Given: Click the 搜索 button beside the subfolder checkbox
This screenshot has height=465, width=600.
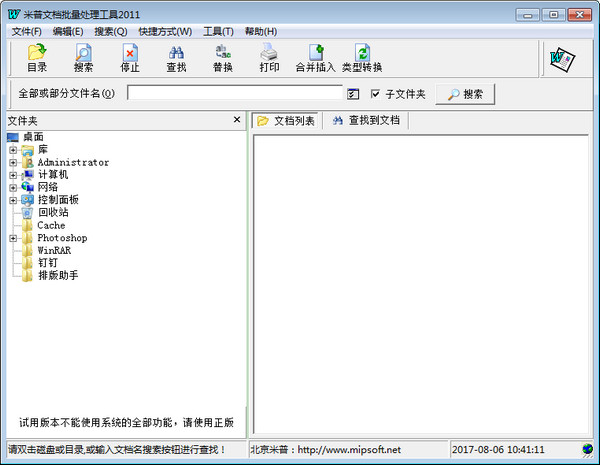Looking at the screenshot, I should pos(465,94).
